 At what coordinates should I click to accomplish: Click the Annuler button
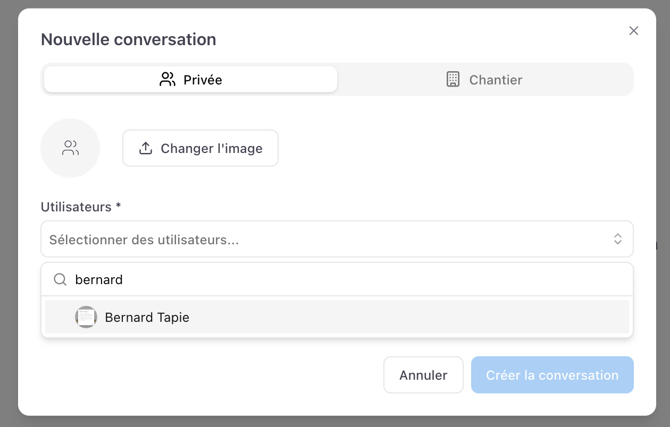(x=423, y=375)
